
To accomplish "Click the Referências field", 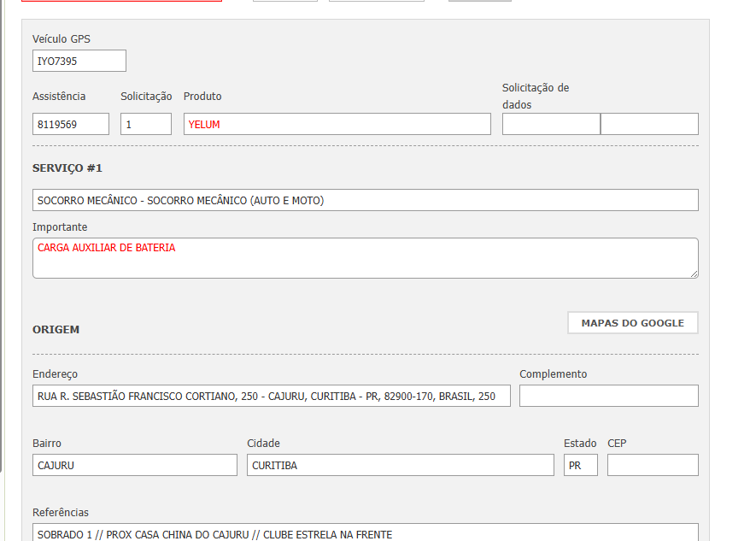I will [x=365, y=533].
